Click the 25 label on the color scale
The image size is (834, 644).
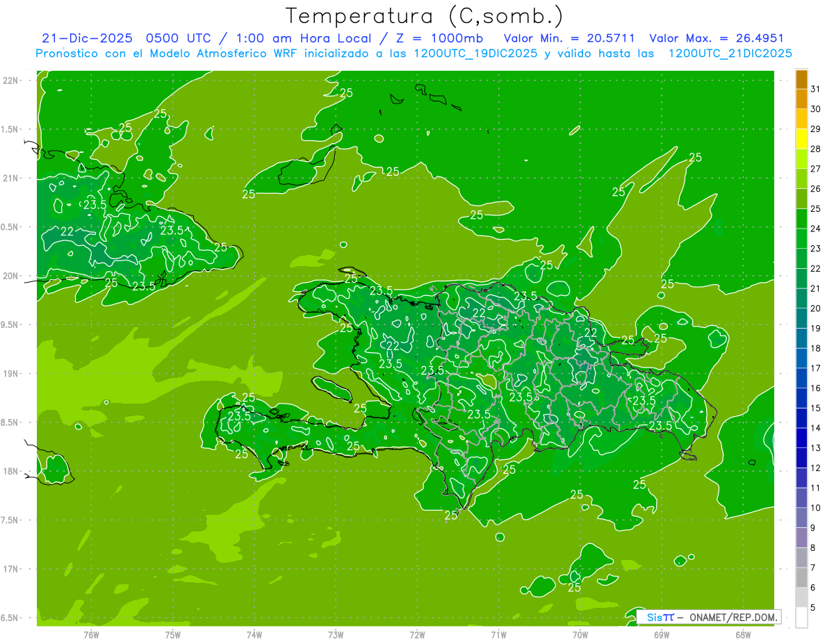tap(815, 208)
